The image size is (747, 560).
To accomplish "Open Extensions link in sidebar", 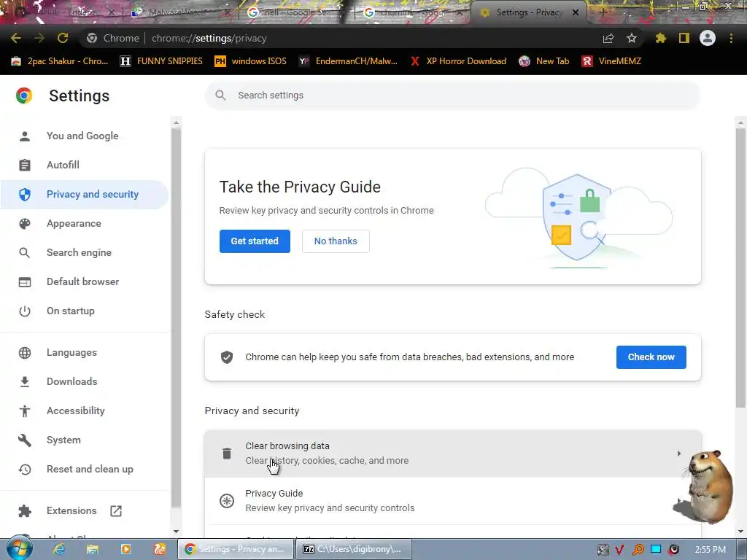I will (85, 510).
